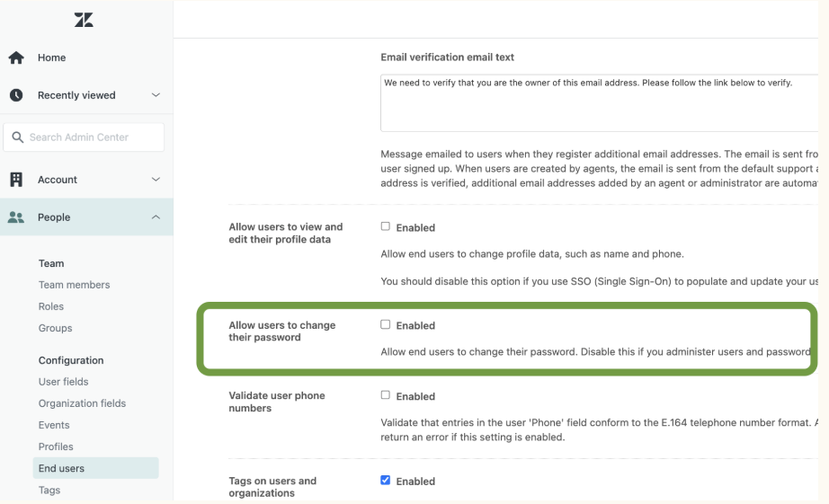829x504 pixels.
Task: Enable Validate user phone numbers checkbox
Action: click(386, 395)
